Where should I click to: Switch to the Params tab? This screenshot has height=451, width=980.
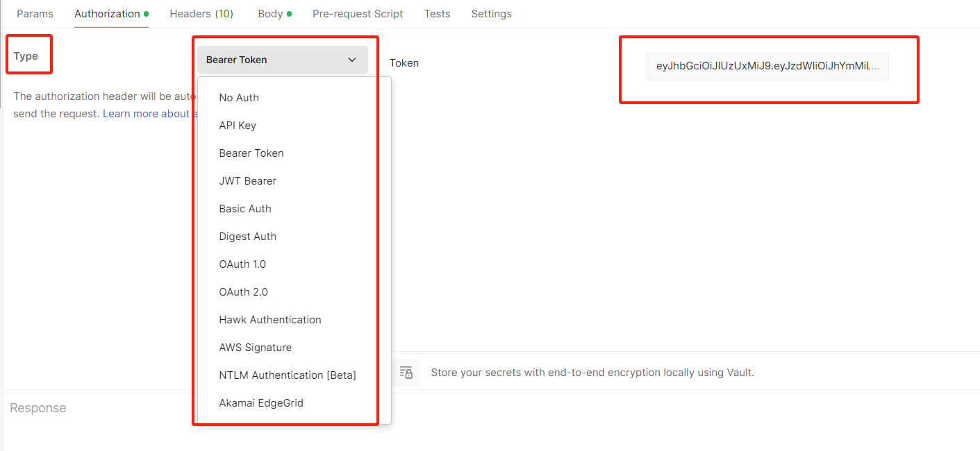pyautogui.click(x=35, y=14)
